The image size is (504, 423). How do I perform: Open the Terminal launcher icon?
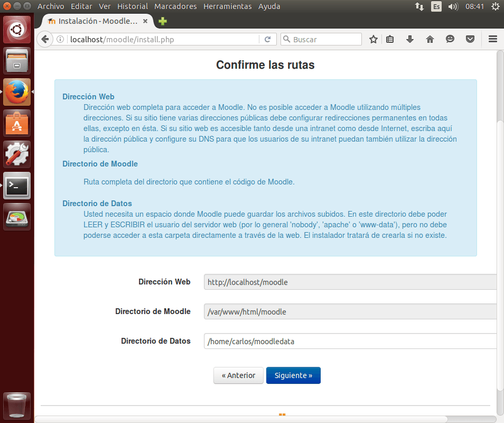point(17,186)
